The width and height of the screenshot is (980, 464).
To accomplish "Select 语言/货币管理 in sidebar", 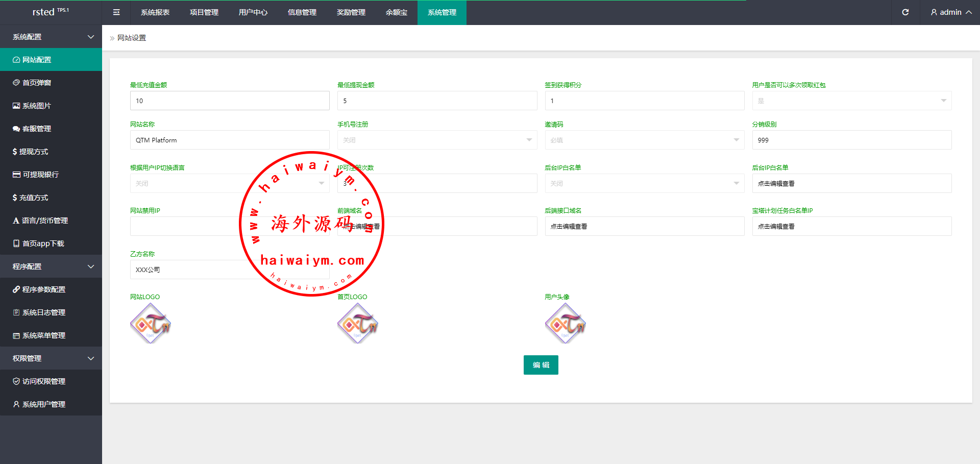I will [x=44, y=221].
